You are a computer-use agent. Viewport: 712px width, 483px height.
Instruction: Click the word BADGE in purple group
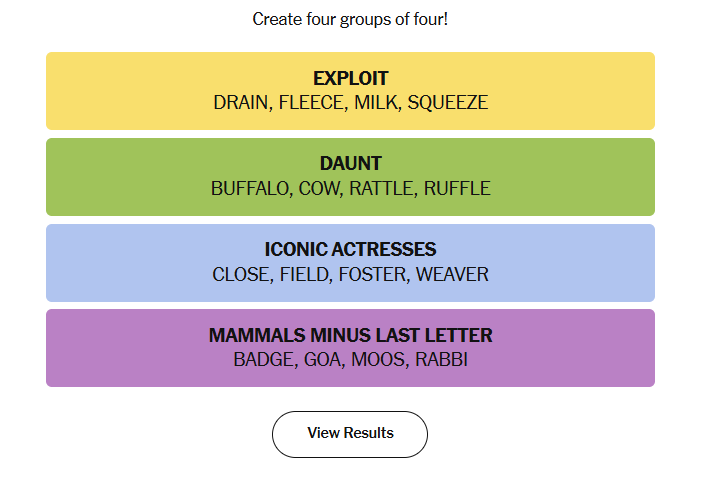264,360
